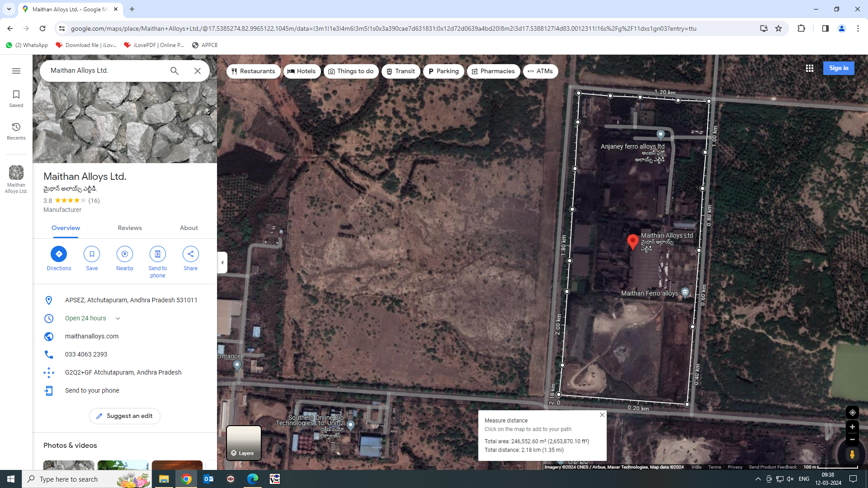Zoom out on the map
This screenshot has height=488, width=868.
[x=852, y=439]
